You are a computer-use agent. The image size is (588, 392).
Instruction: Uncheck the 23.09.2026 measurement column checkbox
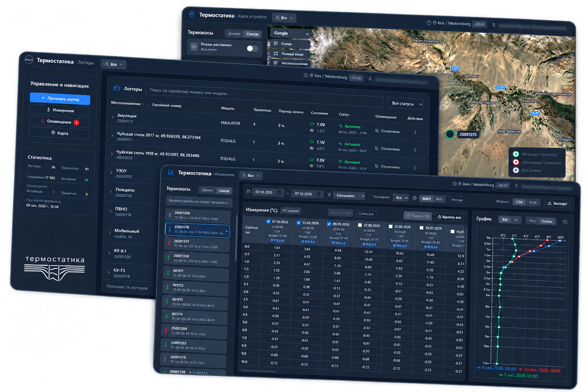(299, 222)
